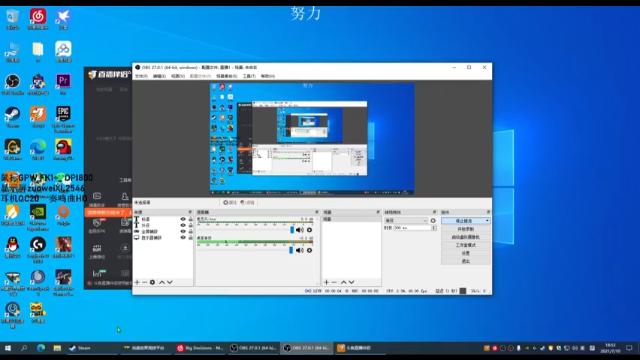Add a scene with the plus icon

point(327,282)
